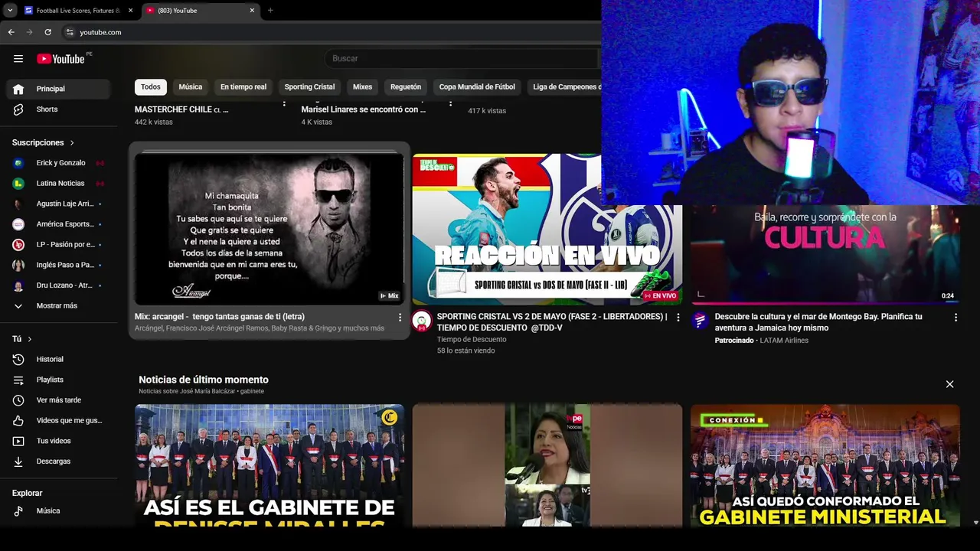Screen dimensions: 980x551
Task: Open options menu for MASTERCHEF CHILE video
Action: [284, 103]
